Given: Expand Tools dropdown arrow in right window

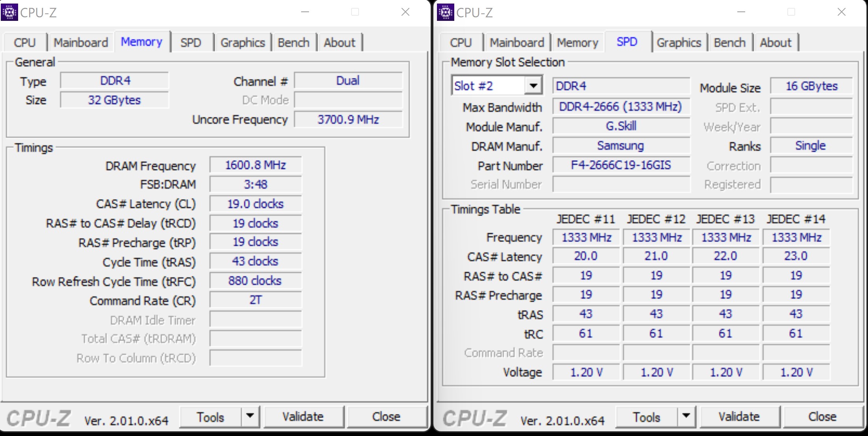Looking at the screenshot, I should click(686, 416).
